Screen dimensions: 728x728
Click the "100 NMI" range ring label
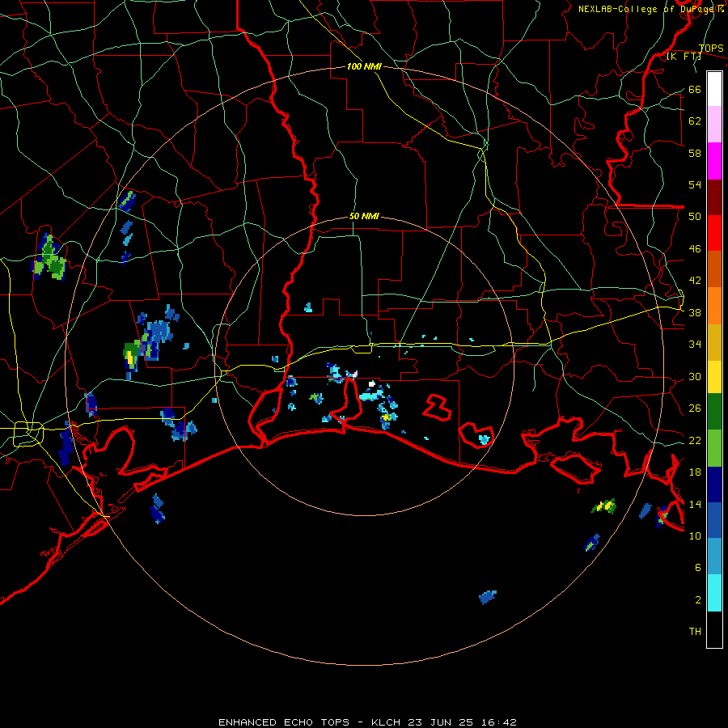click(365, 66)
